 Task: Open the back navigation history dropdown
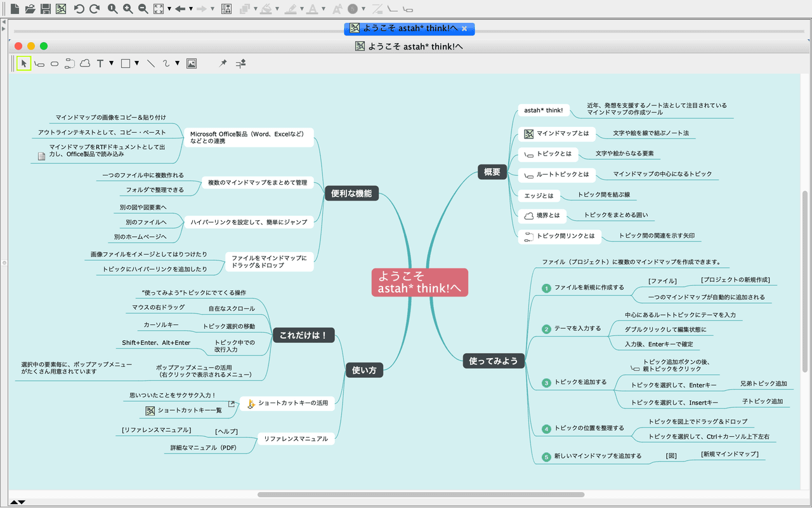pyautogui.click(x=191, y=9)
